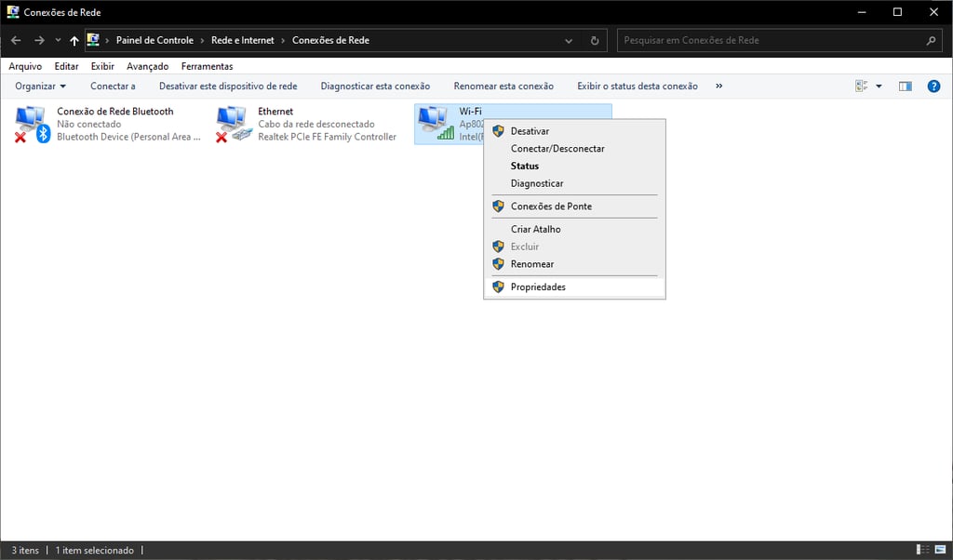This screenshot has width=953, height=560.
Task: Open Rede e Internet breadcrumb
Action: click(x=243, y=40)
